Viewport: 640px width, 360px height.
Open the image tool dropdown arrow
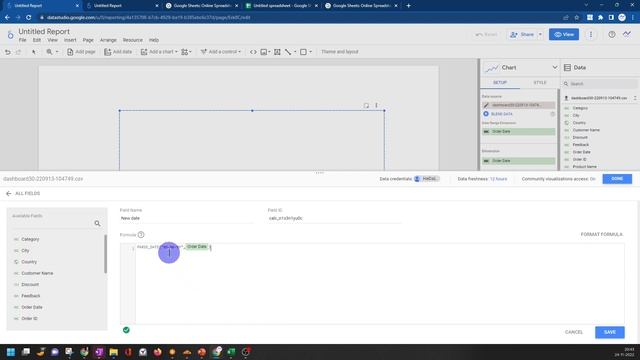(x=269, y=52)
